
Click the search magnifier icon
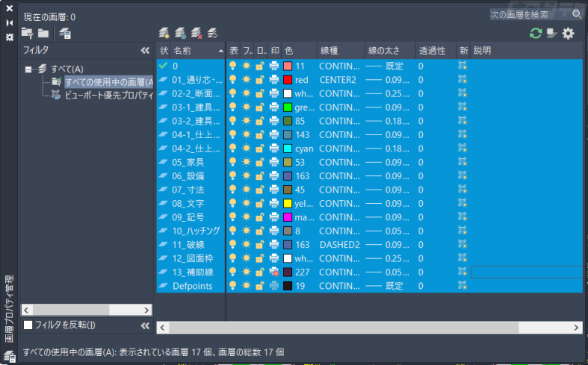[x=577, y=14]
